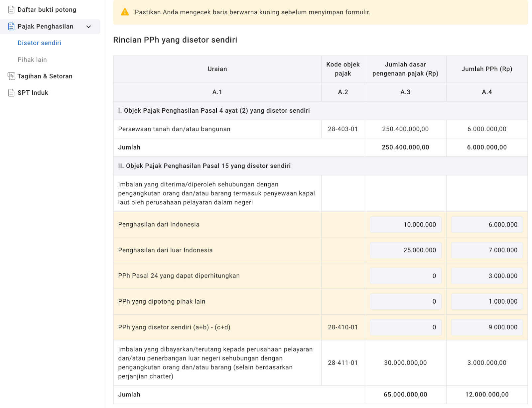
Task: Edit Penghasilan dari Indonesia tax base field
Action: [405, 225]
